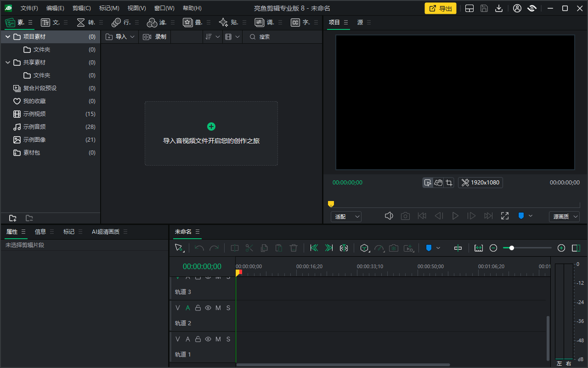This screenshot has width=588, height=368.
Task: Click the speedometer speed icon in timeline toolbar
Action: 379,248
